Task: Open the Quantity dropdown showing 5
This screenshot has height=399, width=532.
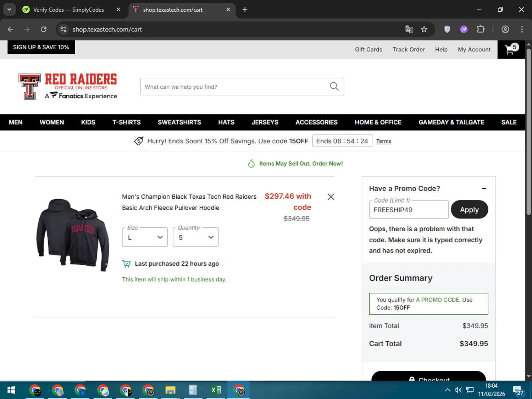Action: tap(196, 237)
